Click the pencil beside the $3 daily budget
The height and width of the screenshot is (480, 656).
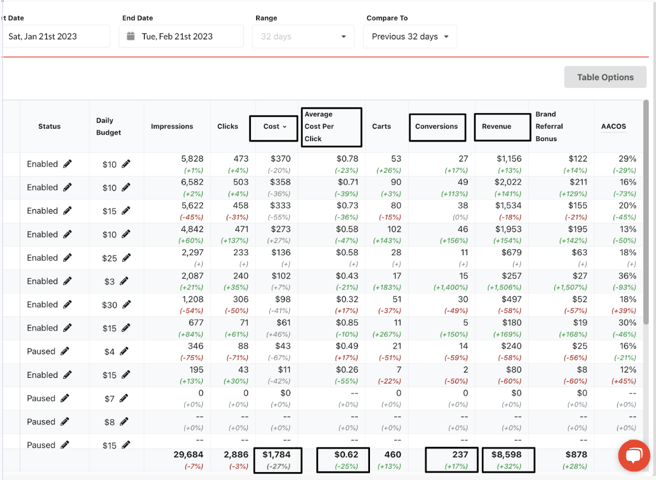pyautogui.click(x=124, y=281)
